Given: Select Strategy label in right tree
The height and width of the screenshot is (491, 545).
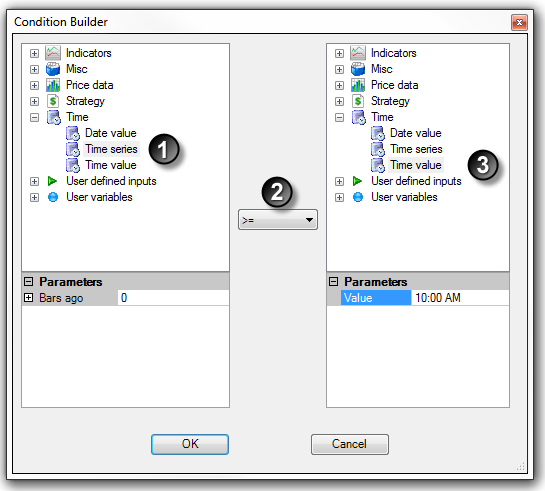Looking at the screenshot, I should click(390, 101).
